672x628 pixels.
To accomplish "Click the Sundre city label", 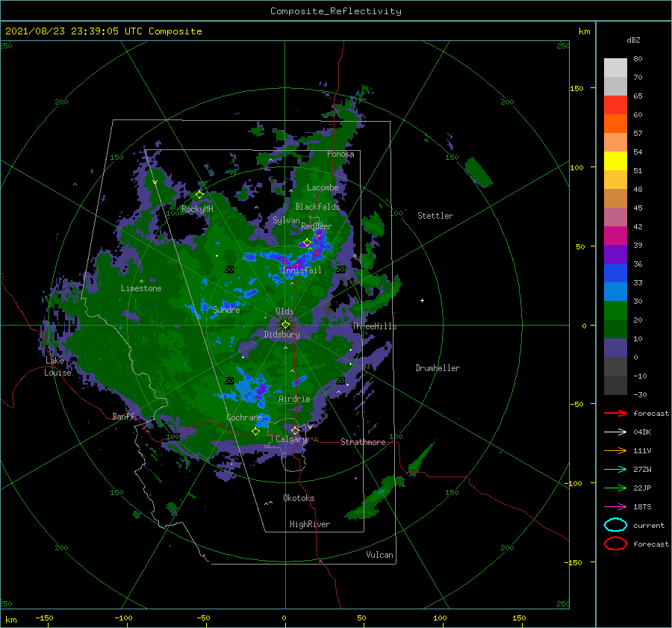I will coord(226,309).
